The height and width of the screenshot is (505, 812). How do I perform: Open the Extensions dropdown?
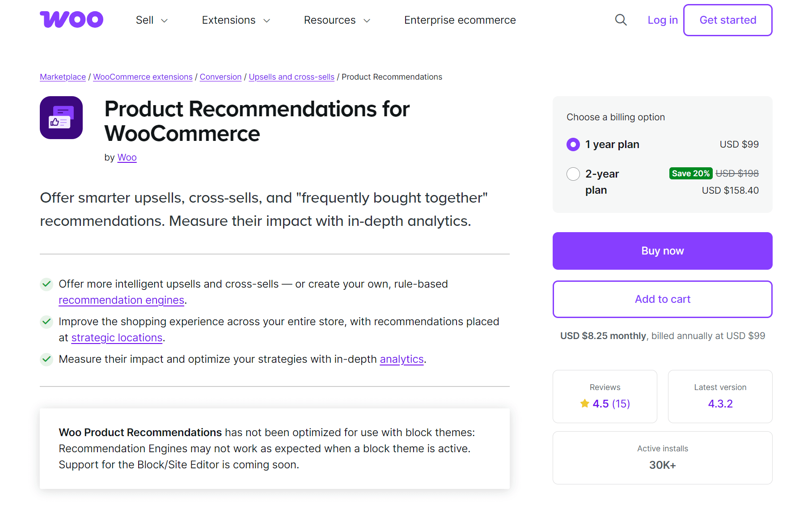[x=235, y=20]
